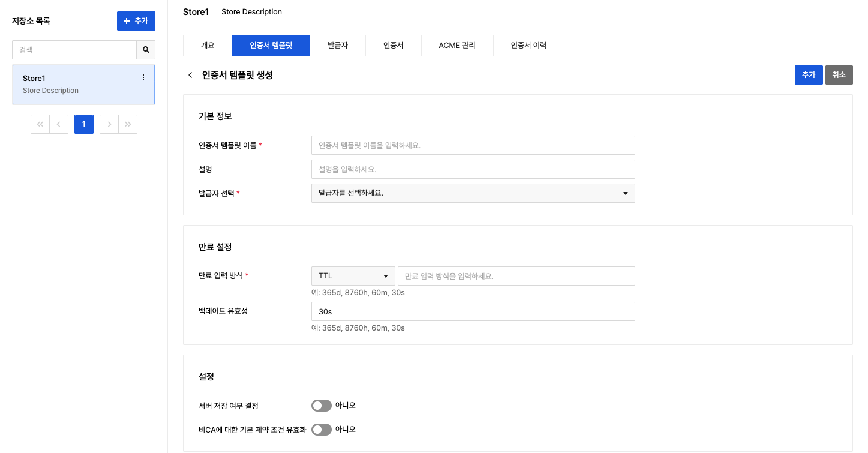The width and height of the screenshot is (868, 453).
Task: Go to previous page of store list
Action: (58, 124)
